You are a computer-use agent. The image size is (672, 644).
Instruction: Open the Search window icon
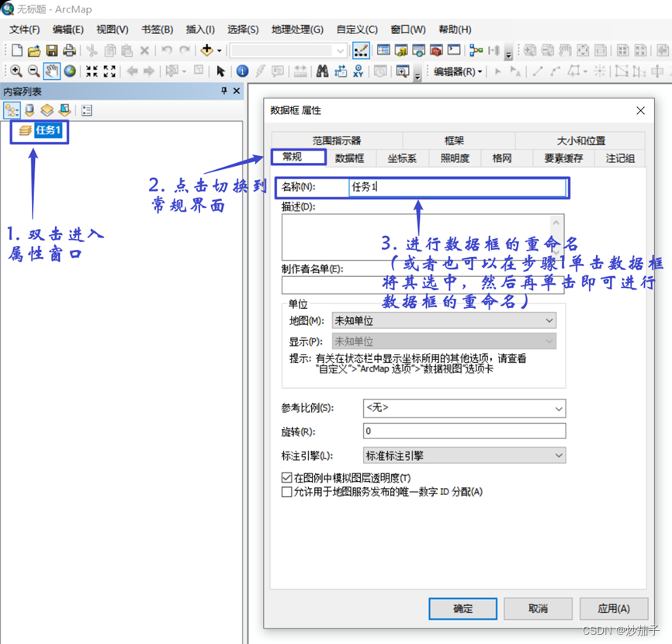(x=419, y=50)
